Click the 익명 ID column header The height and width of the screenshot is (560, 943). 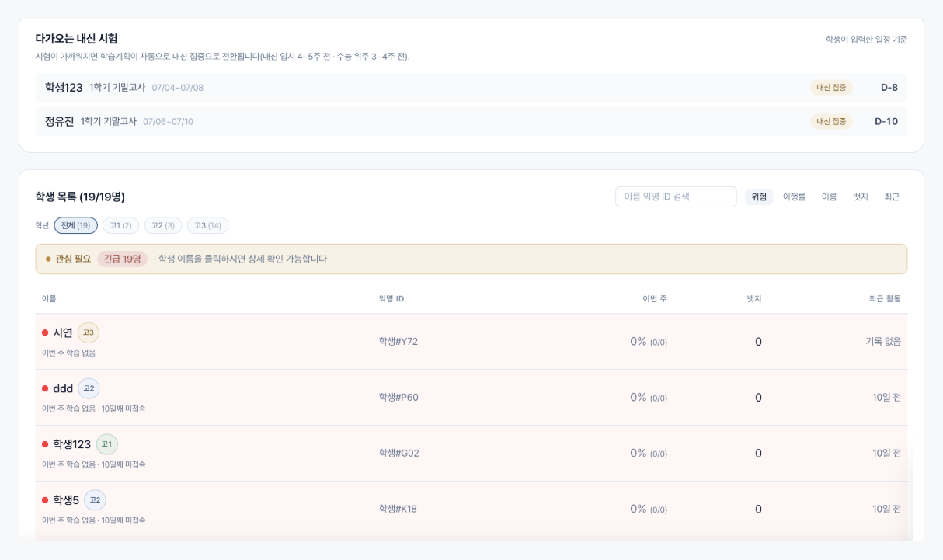391,298
